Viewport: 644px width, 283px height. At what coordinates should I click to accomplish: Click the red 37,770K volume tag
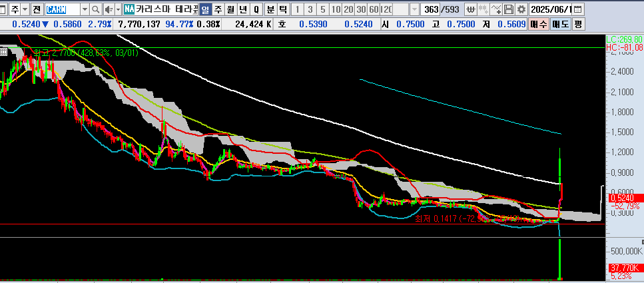[626, 268]
